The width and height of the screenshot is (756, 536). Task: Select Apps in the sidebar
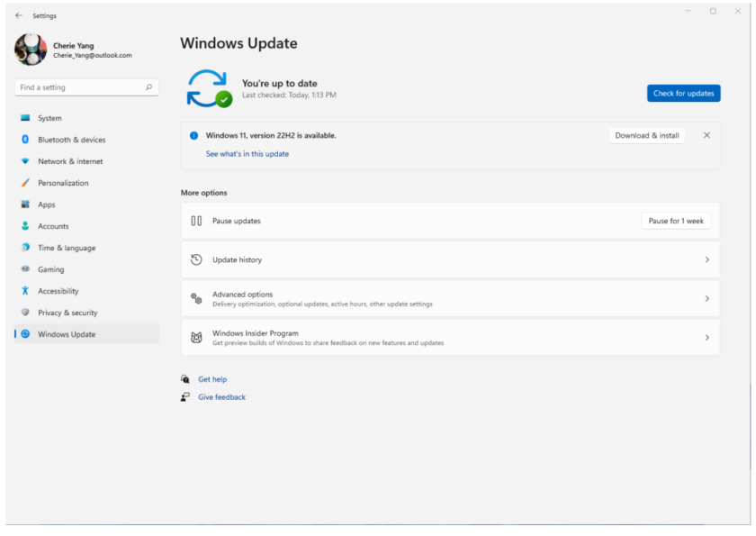tap(86, 204)
